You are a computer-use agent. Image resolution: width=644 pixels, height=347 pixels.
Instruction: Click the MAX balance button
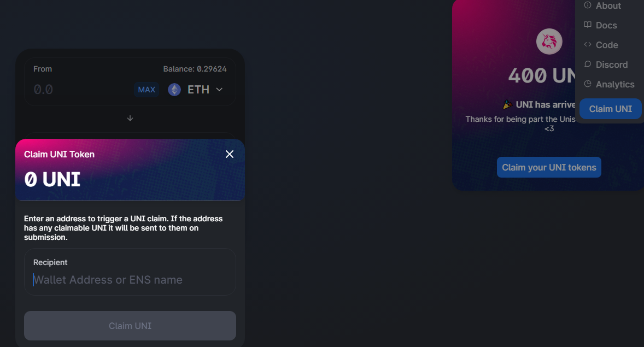(147, 90)
